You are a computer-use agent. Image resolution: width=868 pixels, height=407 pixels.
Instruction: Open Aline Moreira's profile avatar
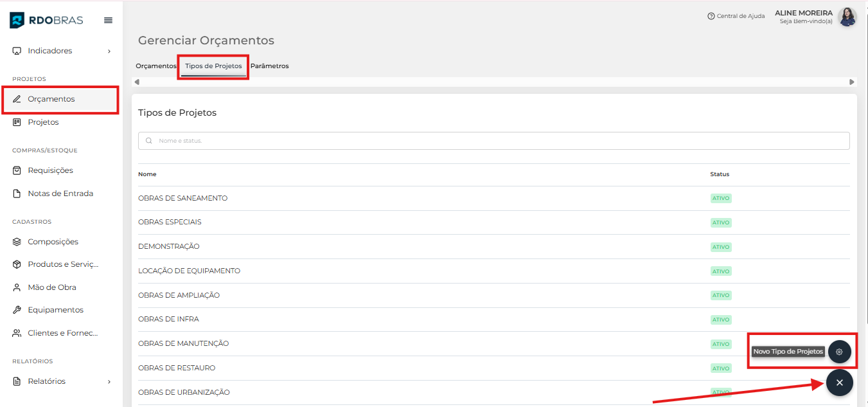(x=847, y=17)
